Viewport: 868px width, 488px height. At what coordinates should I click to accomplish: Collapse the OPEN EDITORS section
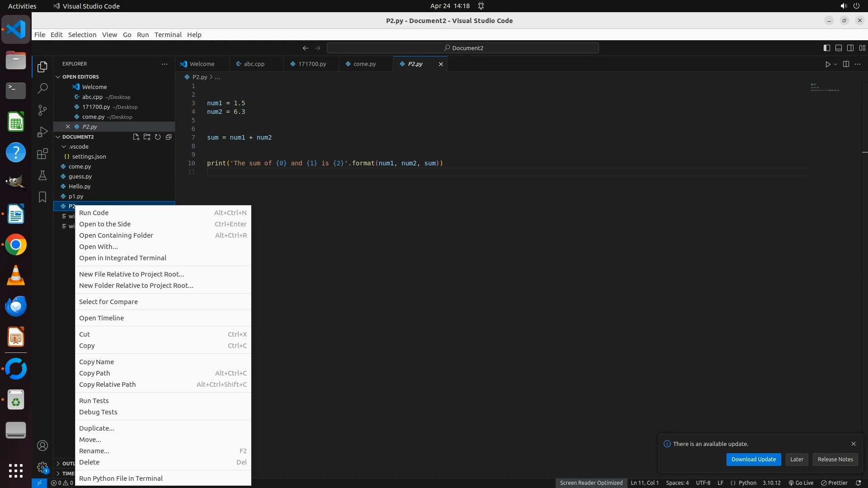click(58, 77)
